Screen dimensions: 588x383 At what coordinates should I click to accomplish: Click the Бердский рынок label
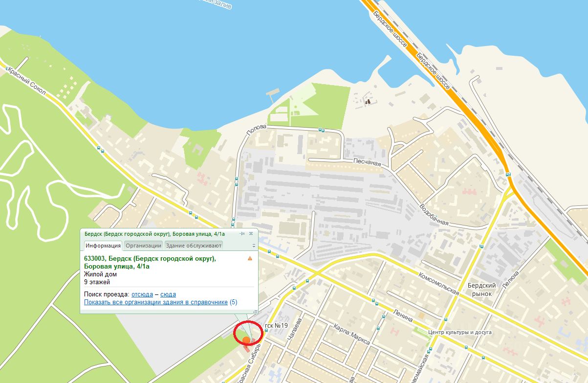(x=481, y=290)
